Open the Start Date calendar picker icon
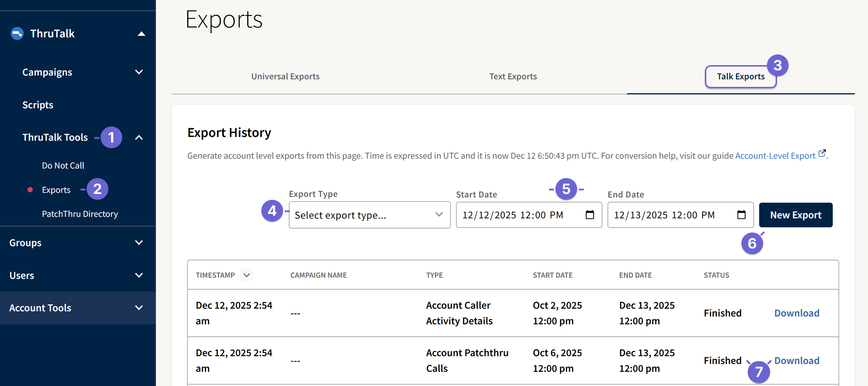 pyautogui.click(x=590, y=215)
